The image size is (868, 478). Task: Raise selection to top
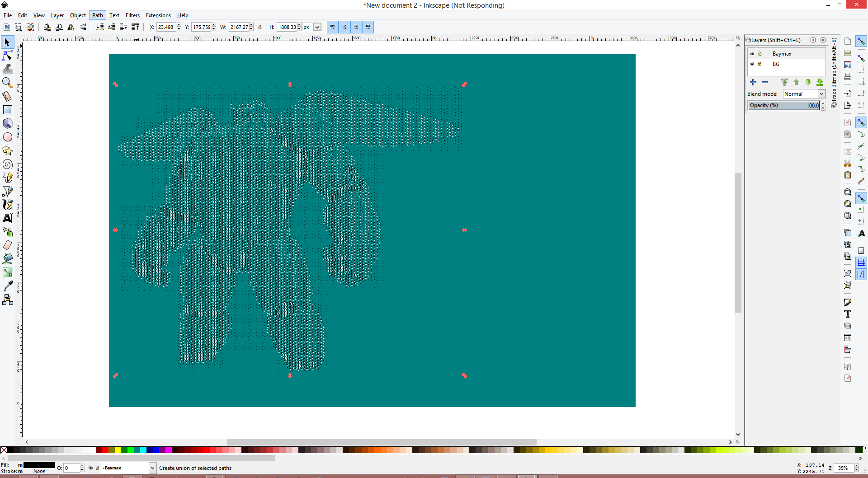(135, 27)
